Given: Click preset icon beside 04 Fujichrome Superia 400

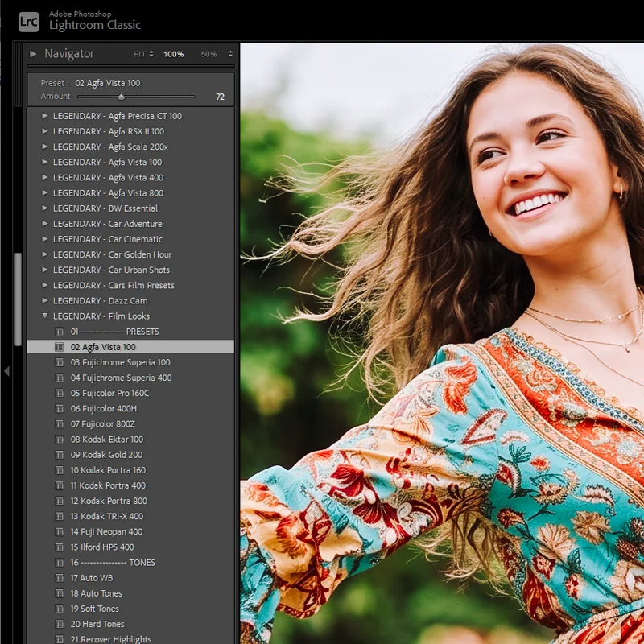Looking at the screenshot, I should point(60,378).
